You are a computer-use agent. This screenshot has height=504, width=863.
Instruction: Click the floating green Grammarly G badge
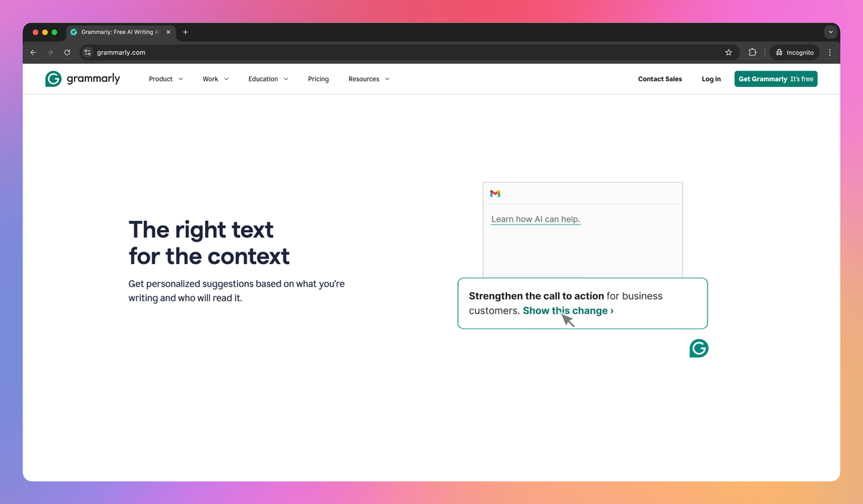(699, 348)
